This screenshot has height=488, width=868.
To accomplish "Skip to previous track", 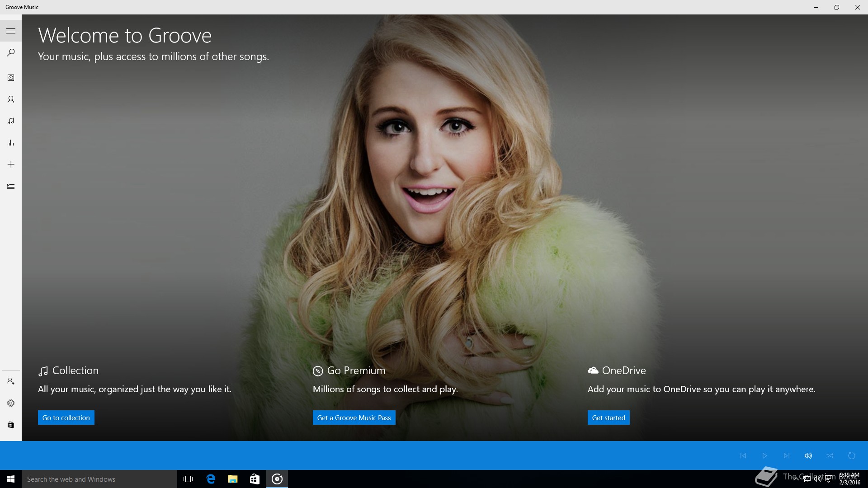I will coord(743,455).
